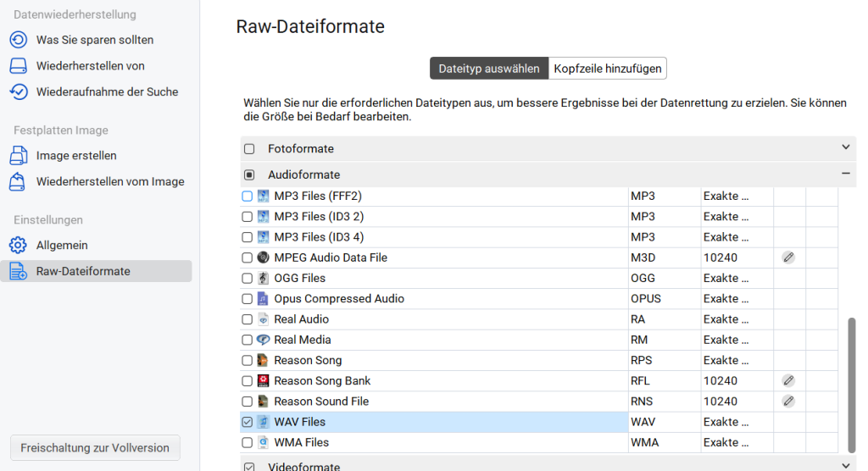868x471 pixels.
Task: Switch to 'Kopfzeile hinzufügen' tab
Action: (607, 69)
